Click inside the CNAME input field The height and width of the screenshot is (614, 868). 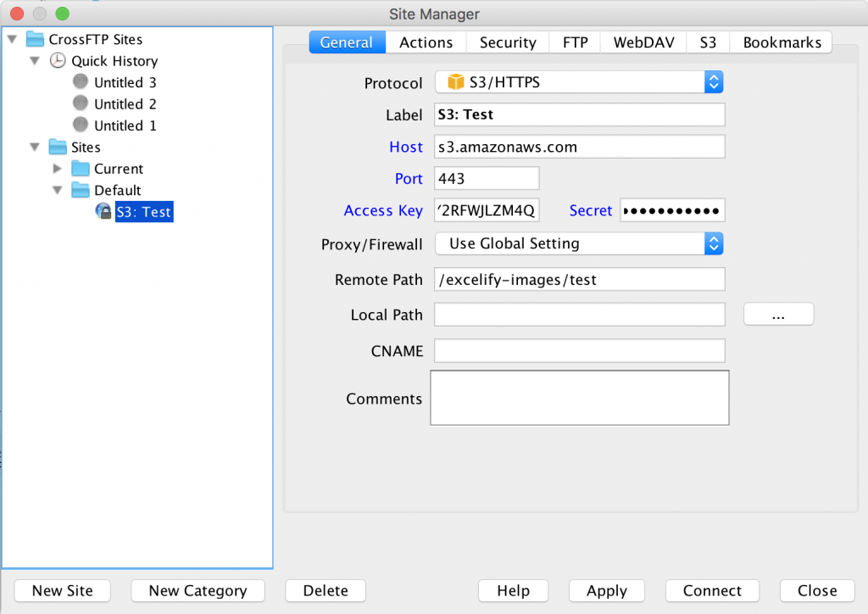coord(579,350)
